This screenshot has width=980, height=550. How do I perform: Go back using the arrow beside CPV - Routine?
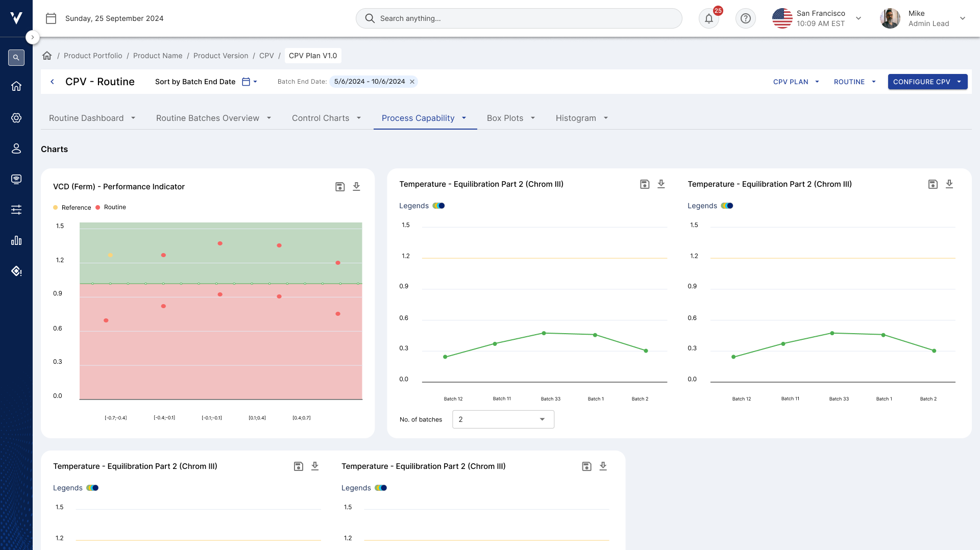52,82
